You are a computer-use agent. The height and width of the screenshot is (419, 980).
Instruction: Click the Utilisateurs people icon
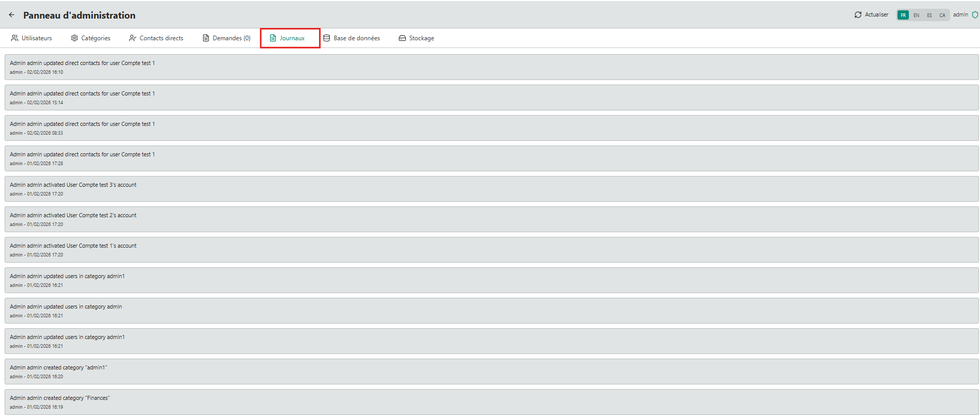tap(14, 38)
